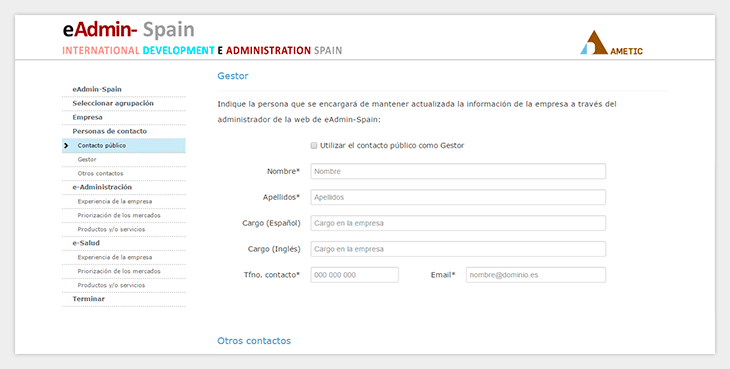
Task: Open Experiencia de la empresa under e-Administración
Action: 115,201
